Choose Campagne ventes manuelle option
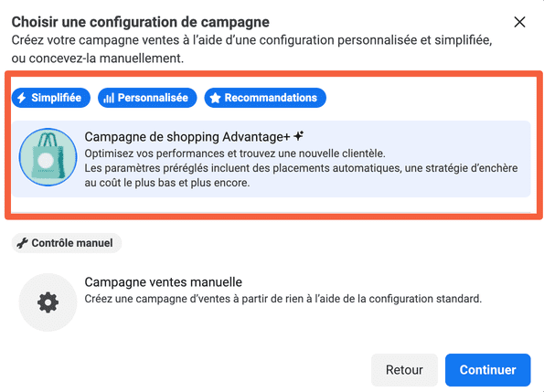 click(x=272, y=302)
